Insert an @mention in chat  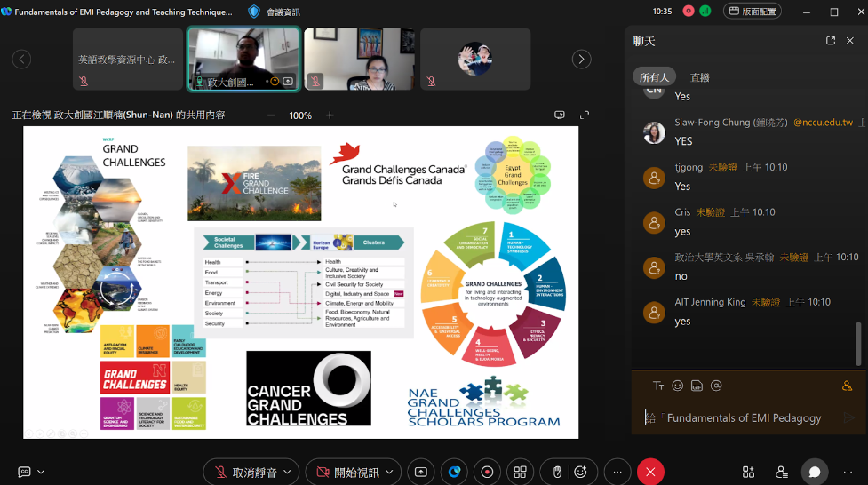click(x=716, y=386)
